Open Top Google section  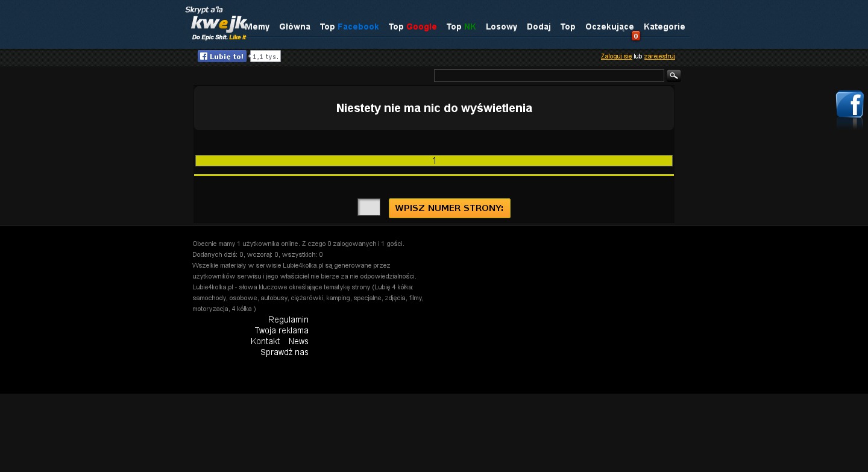(412, 27)
